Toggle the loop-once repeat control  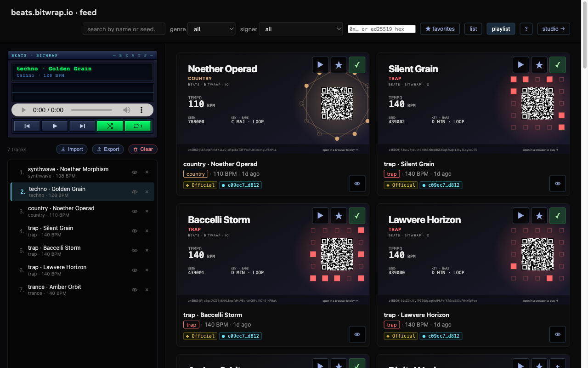(x=138, y=126)
